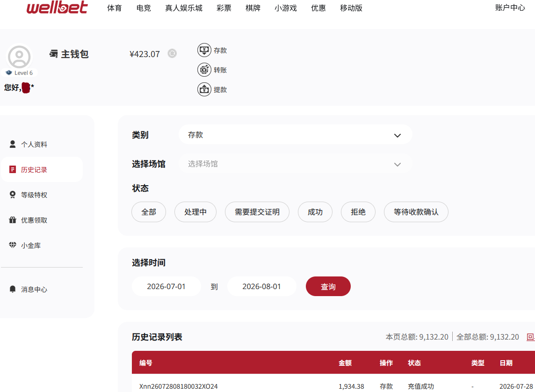
Task: Select the 拒绝 status filter
Action: coord(358,212)
